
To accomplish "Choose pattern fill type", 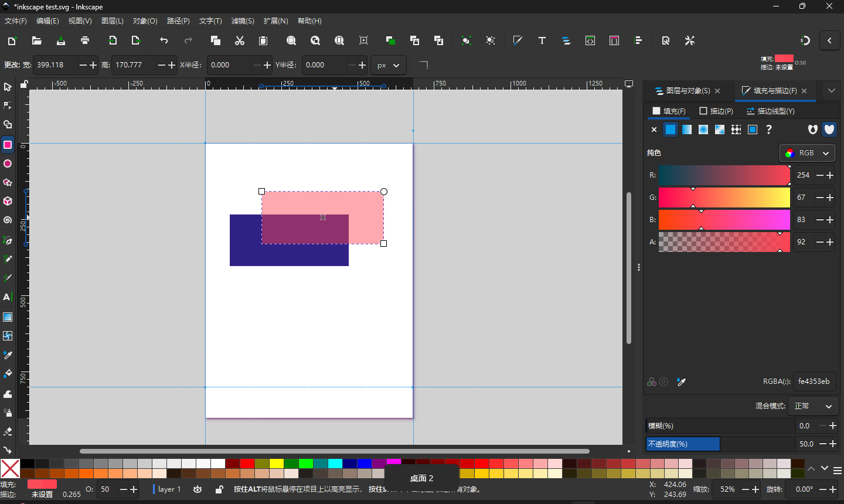I will (x=736, y=130).
